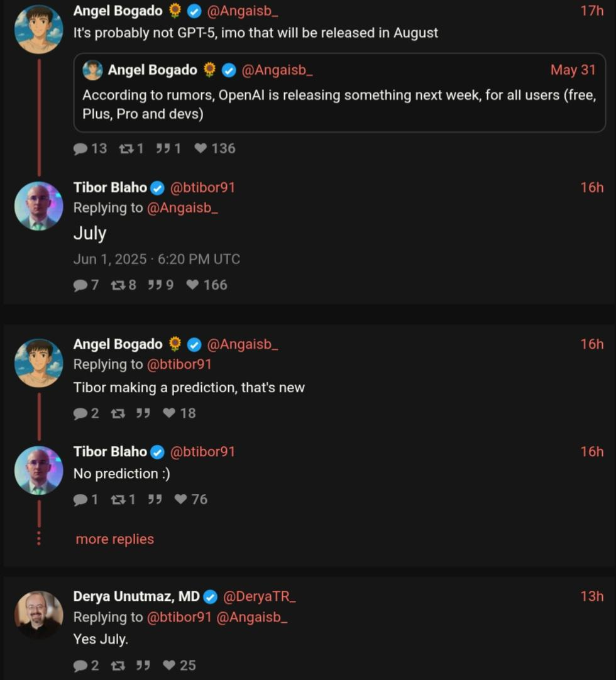Open @btibor91 handle on "July" tweet

pos(202,187)
